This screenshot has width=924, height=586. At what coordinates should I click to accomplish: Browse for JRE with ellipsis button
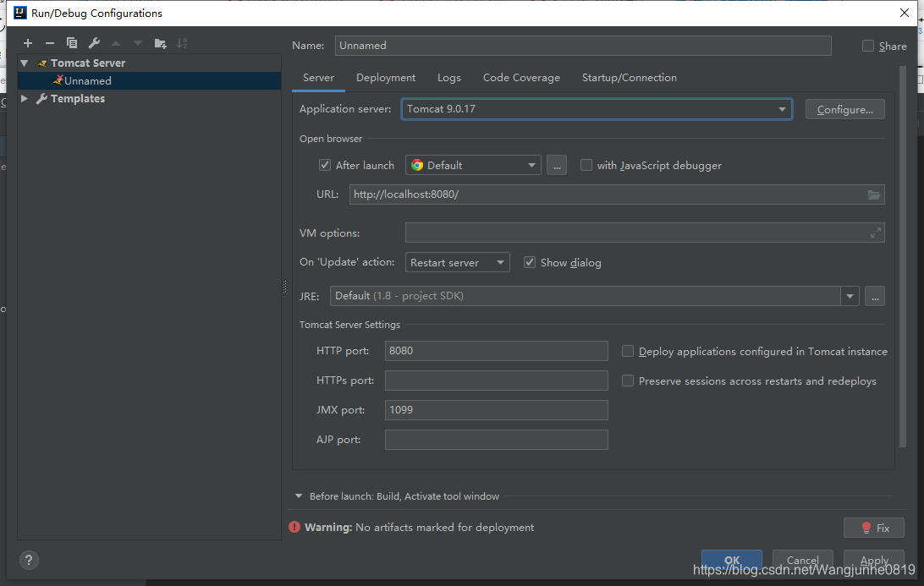(875, 296)
